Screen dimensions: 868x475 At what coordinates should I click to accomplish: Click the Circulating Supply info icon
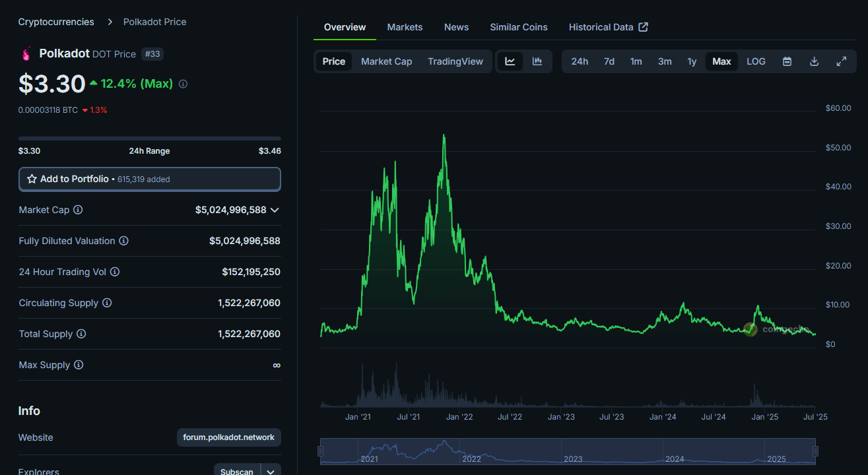click(107, 303)
